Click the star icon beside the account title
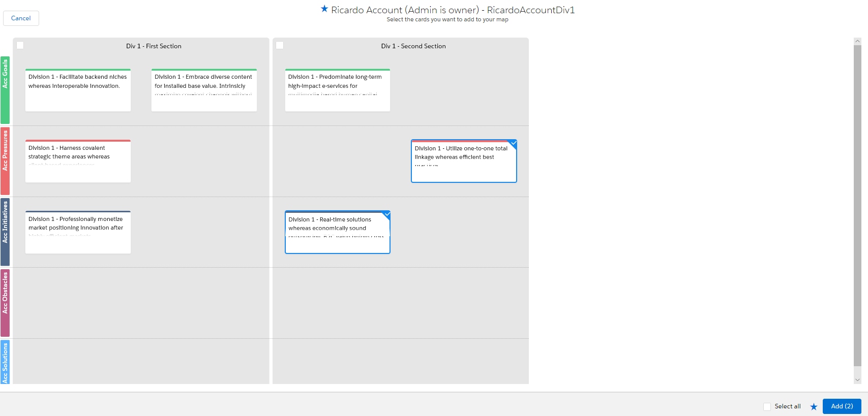The width and height of the screenshot is (868, 416). point(324,9)
